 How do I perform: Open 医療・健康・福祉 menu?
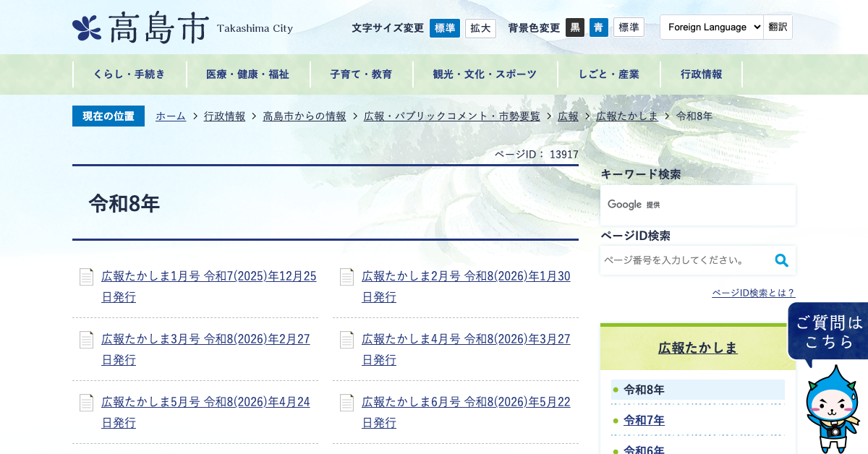[248, 74]
